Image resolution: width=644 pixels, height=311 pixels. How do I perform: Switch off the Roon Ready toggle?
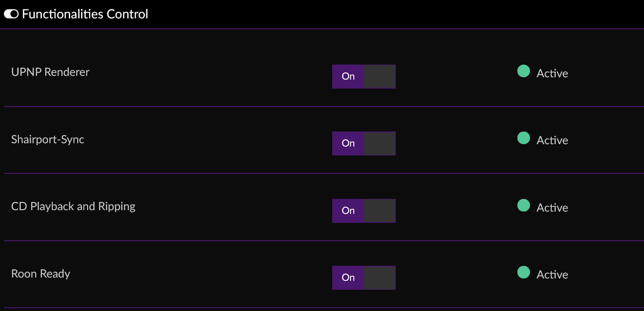(364, 278)
